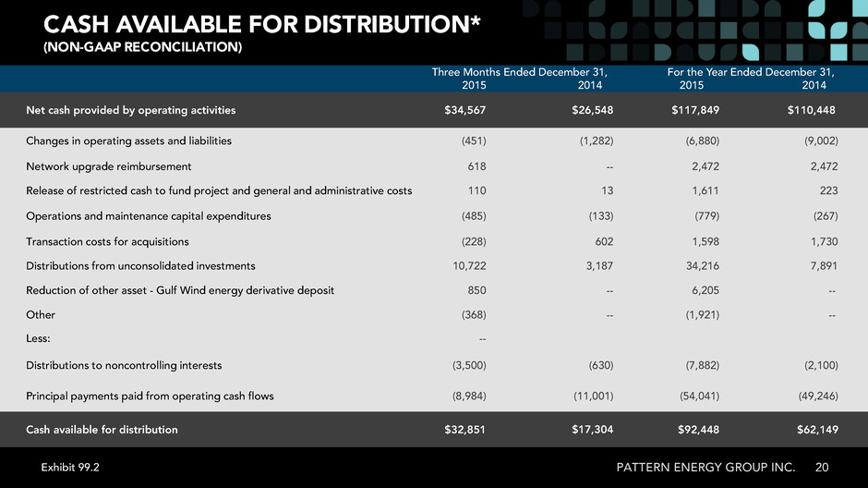The width and height of the screenshot is (868, 488).
Task: Select the Distributions to noncontrolling interests label
Action: tap(124, 366)
